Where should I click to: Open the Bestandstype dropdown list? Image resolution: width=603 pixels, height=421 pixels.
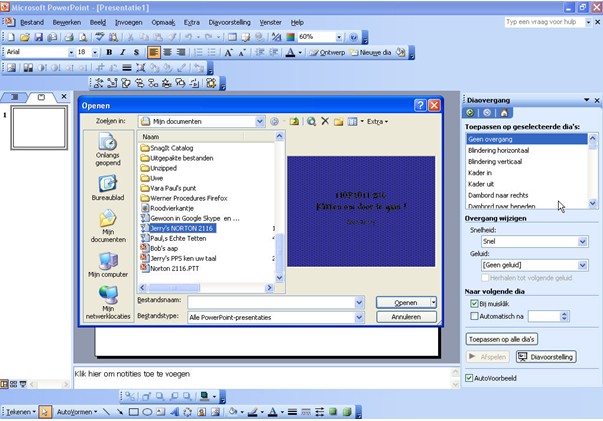[x=359, y=317]
